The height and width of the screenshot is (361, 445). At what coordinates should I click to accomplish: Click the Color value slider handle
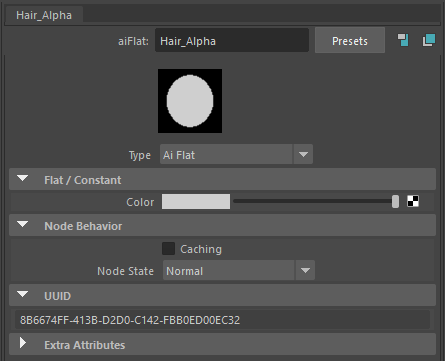coord(395,202)
